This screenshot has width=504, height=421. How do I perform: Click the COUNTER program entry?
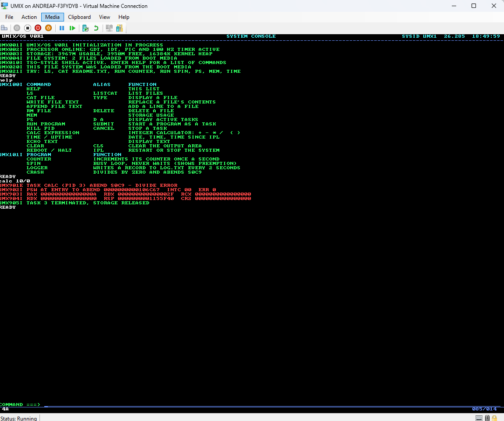39,159
